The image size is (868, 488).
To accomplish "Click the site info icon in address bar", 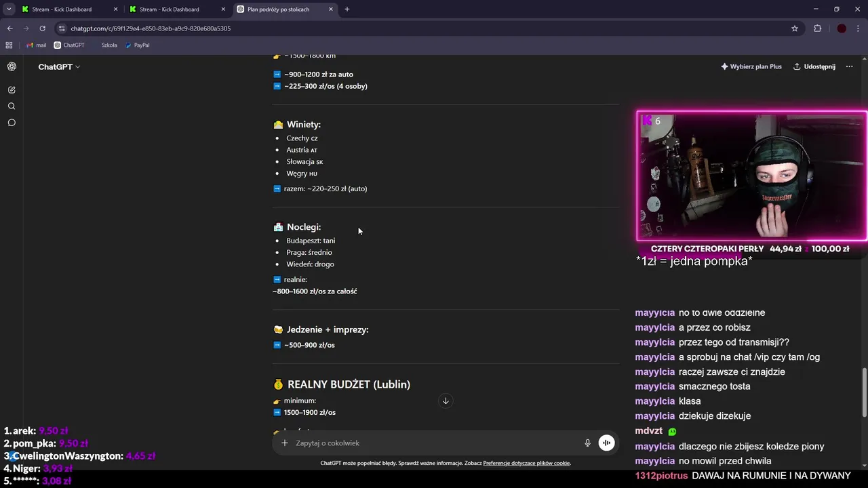I will pos(62,28).
